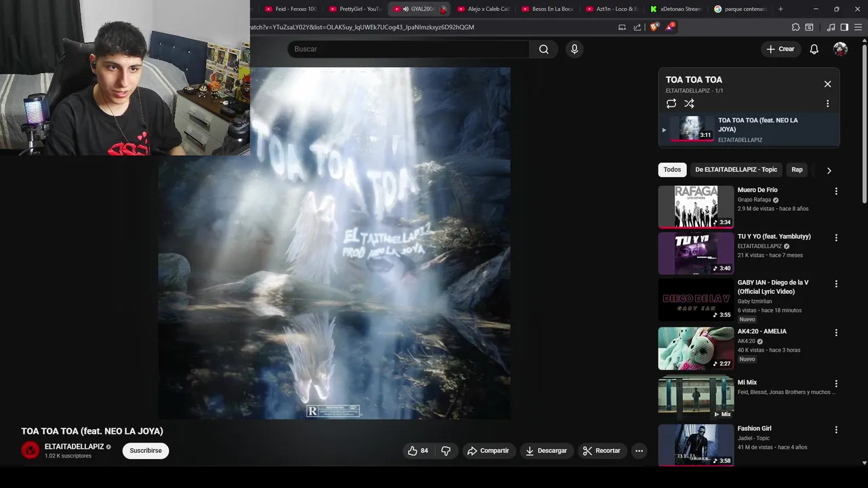
Task: Click the search magnifier icon
Action: tap(544, 49)
